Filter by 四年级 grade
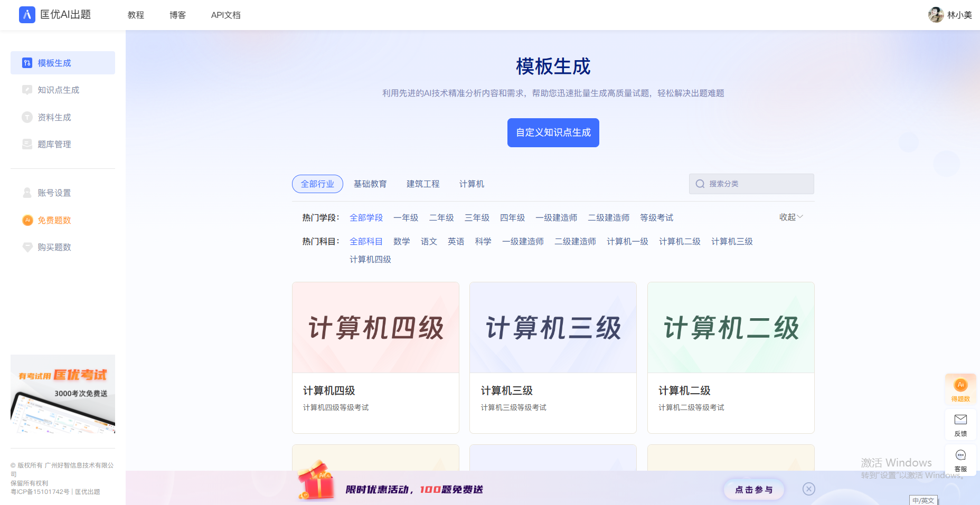Screen dimensions: 980x505 (x=512, y=217)
